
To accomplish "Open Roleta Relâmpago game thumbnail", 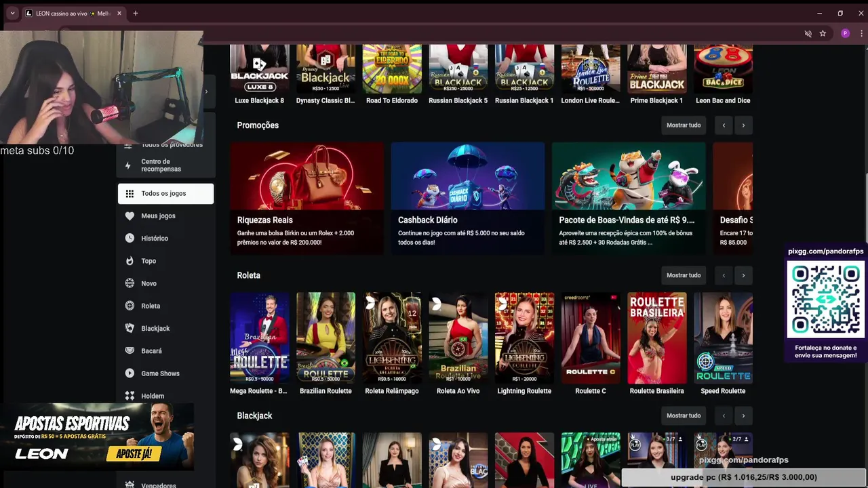I will click(x=392, y=338).
